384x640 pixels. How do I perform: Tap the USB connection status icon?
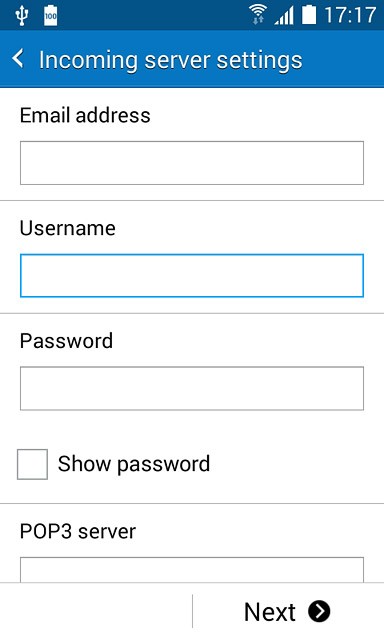click(22, 16)
